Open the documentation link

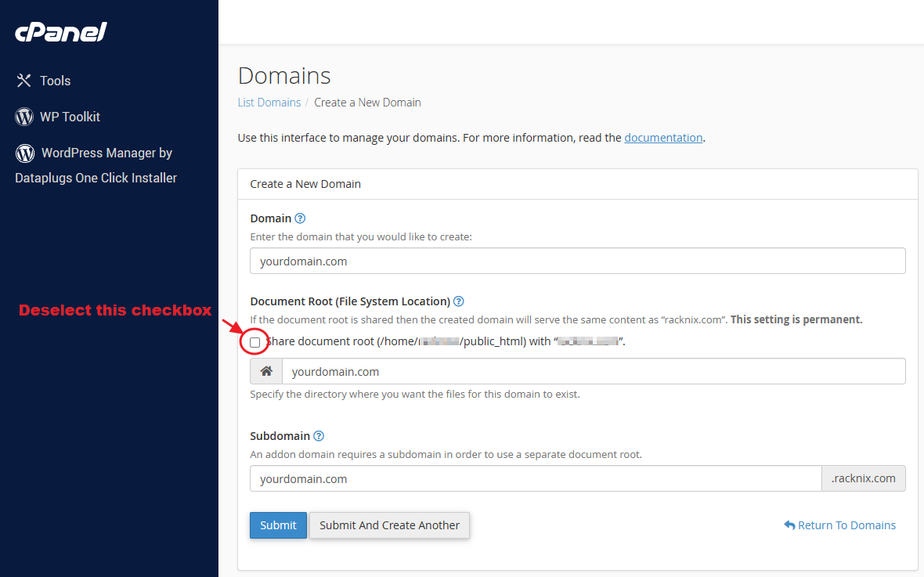pos(663,137)
